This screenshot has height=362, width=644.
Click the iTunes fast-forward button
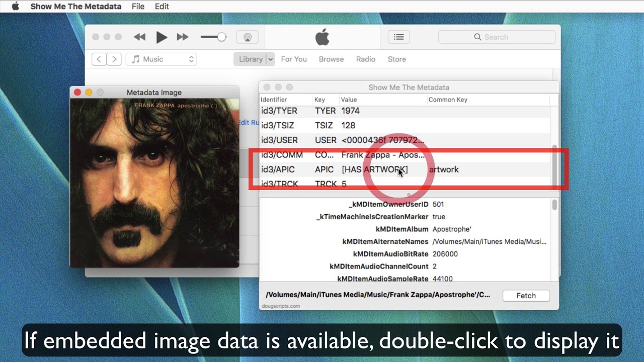[x=183, y=37]
